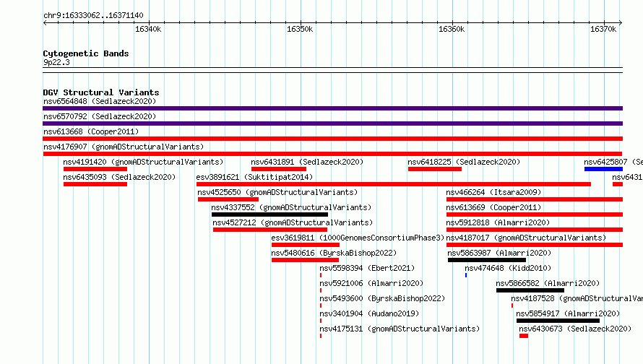Click the red nsv5480616 variant bar
This screenshot has width=643, height=364.
(x=305, y=260)
